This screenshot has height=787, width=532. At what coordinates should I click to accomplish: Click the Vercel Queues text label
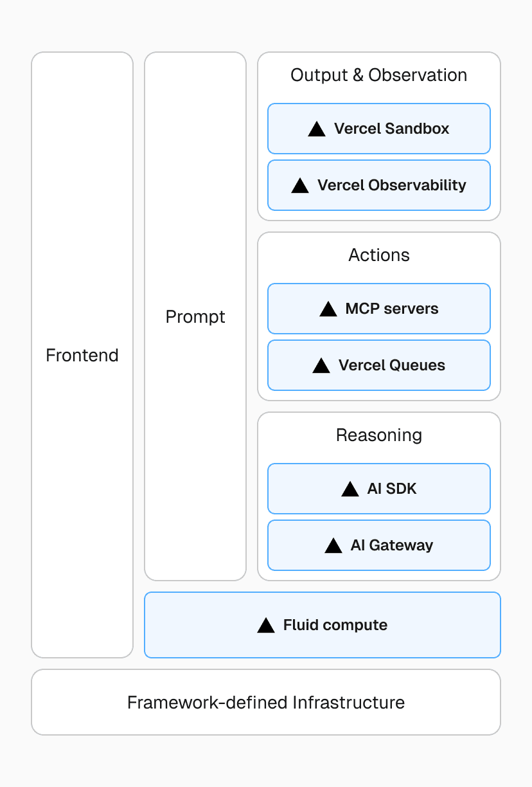(x=391, y=365)
